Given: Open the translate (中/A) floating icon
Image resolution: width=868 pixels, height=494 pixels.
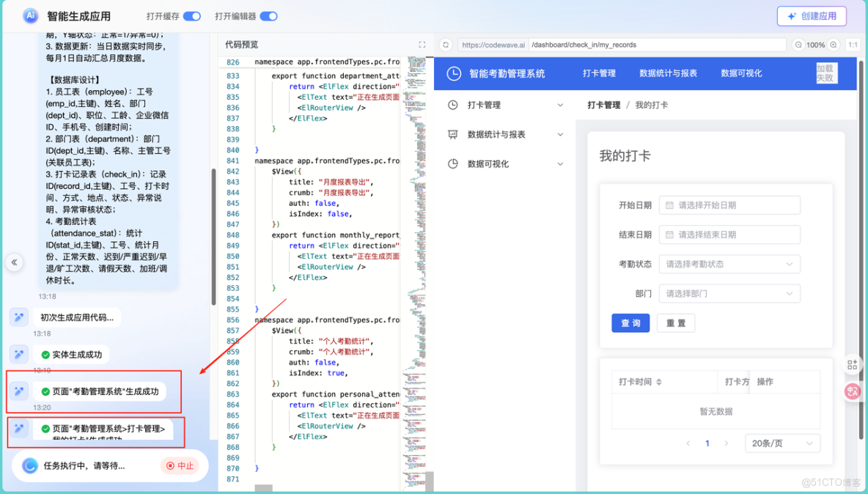Looking at the screenshot, I should click(852, 391).
